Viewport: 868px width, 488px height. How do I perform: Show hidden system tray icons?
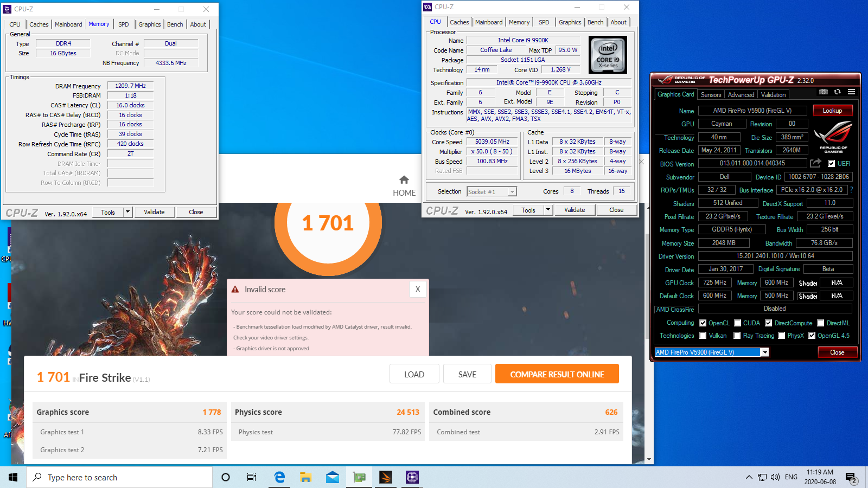pyautogui.click(x=749, y=477)
